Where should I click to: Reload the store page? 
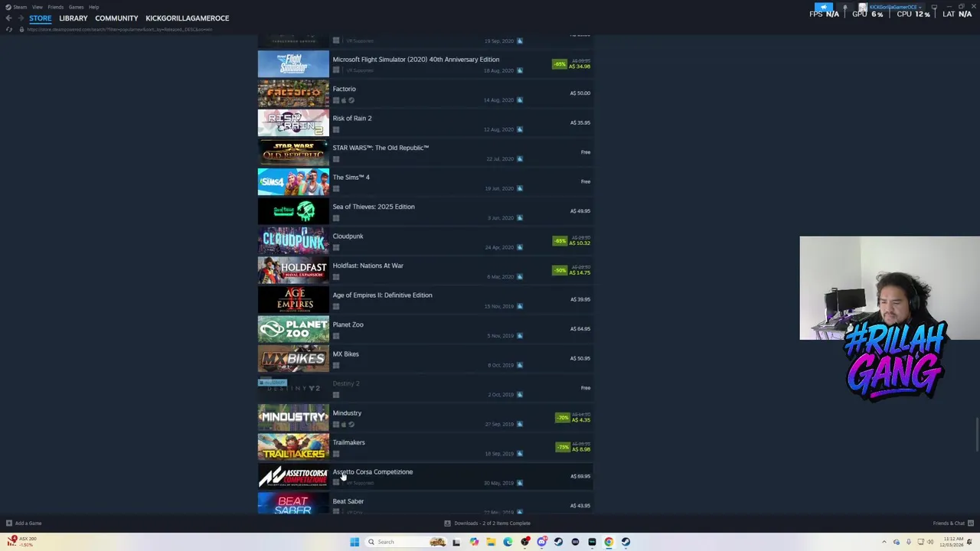(9, 29)
